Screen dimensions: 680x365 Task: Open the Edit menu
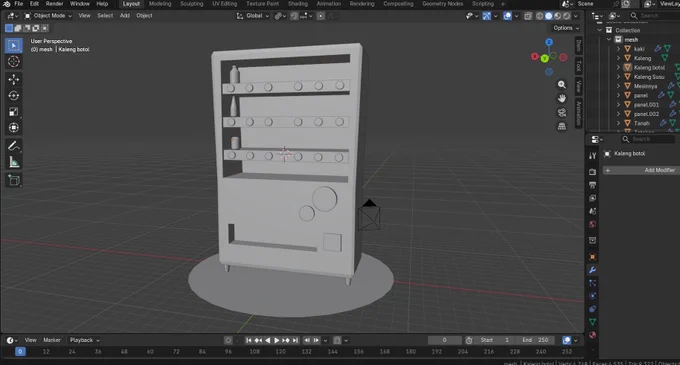coord(34,3)
